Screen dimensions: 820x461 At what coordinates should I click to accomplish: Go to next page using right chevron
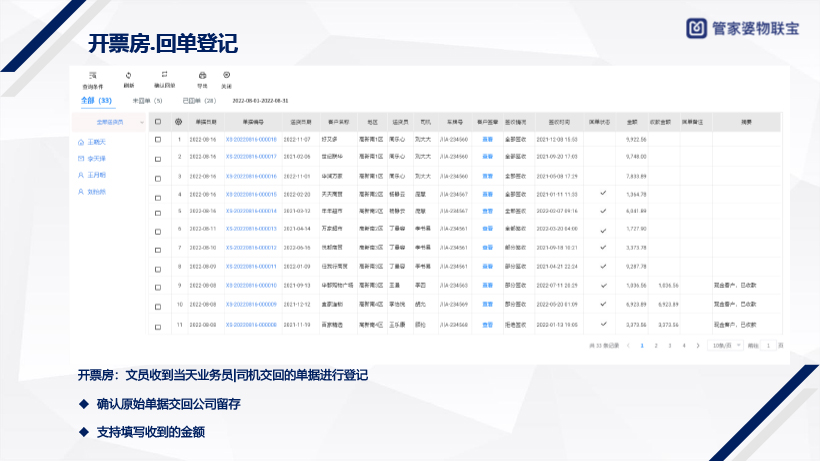click(x=698, y=346)
